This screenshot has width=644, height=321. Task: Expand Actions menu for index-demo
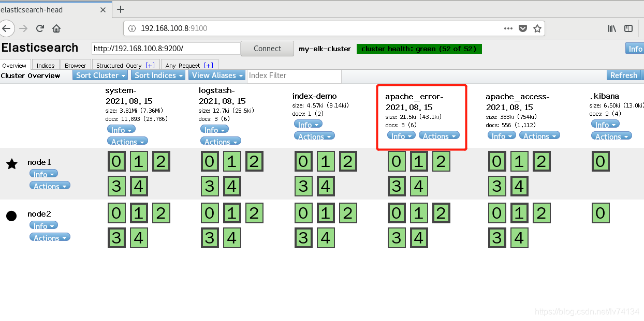pyautogui.click(x=314, y=136)
